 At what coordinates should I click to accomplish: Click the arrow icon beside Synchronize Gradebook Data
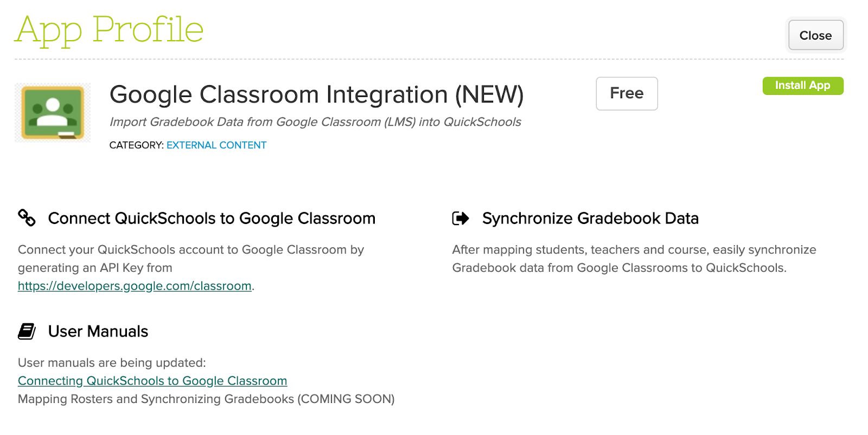click(461, 219)
